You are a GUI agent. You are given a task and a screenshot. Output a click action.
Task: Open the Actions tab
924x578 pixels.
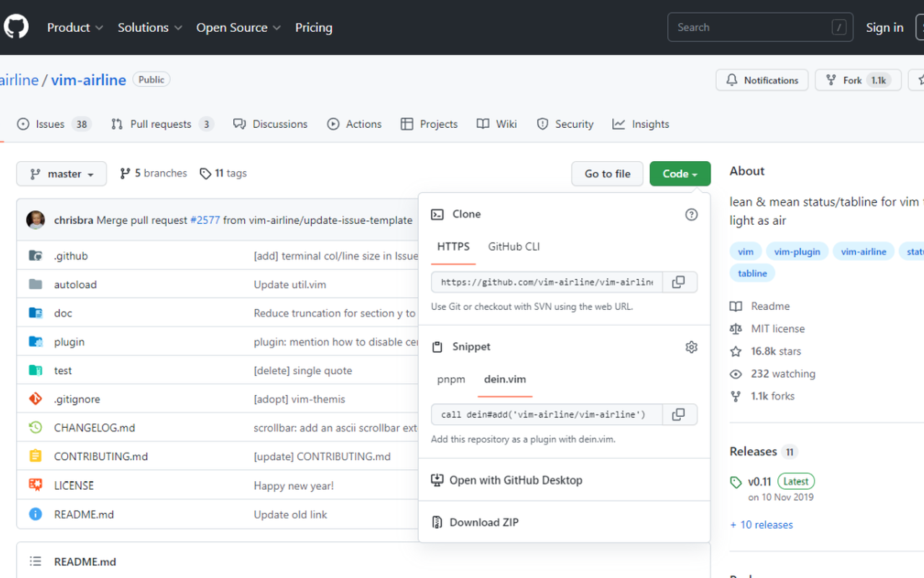click(354, 124)
